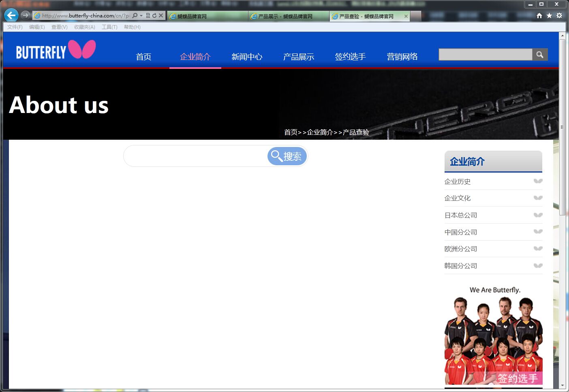Click the compatibility view icon in address bar
The width and height of the screenshot is (569, 392).
click(148, 15)
